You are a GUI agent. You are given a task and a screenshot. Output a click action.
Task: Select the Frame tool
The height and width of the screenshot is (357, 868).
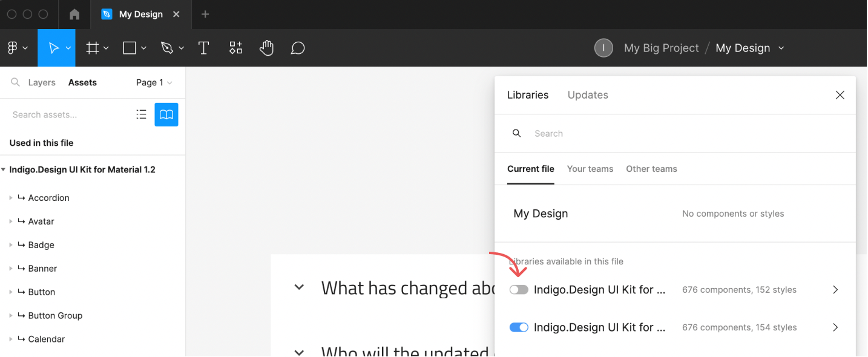tap(93, 47)
